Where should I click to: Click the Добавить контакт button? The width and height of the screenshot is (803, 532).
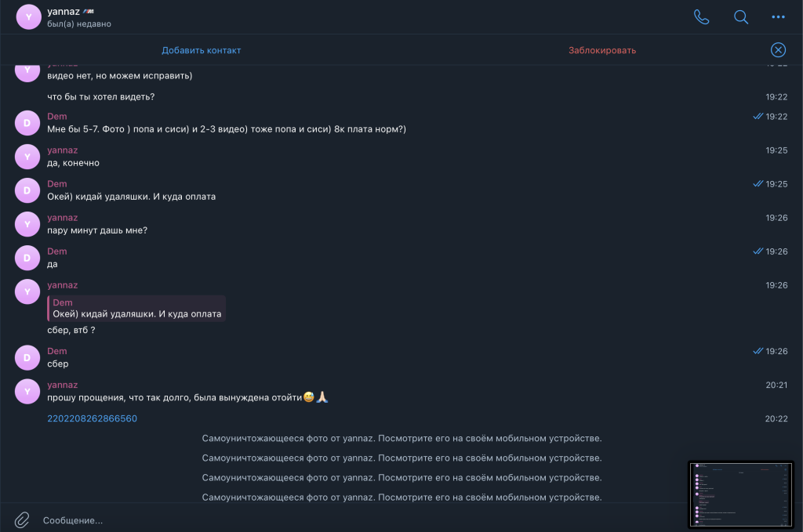[202, 50]
